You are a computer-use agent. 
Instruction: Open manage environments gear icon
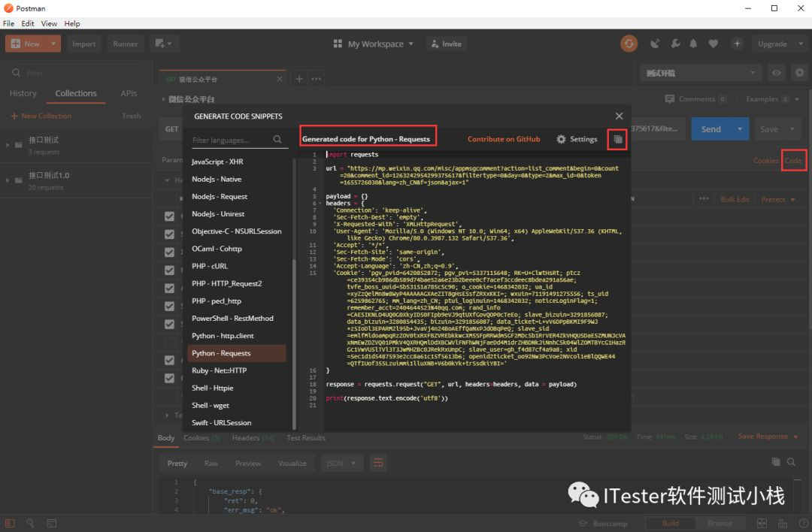click(799, 73)
